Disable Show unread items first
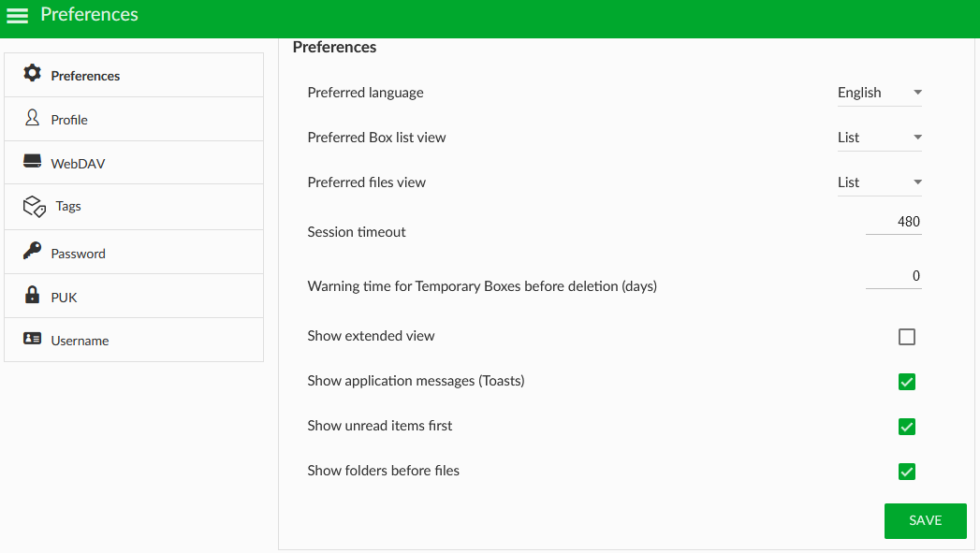The width and height of the screenshot is (980, 553). point(907,427)
